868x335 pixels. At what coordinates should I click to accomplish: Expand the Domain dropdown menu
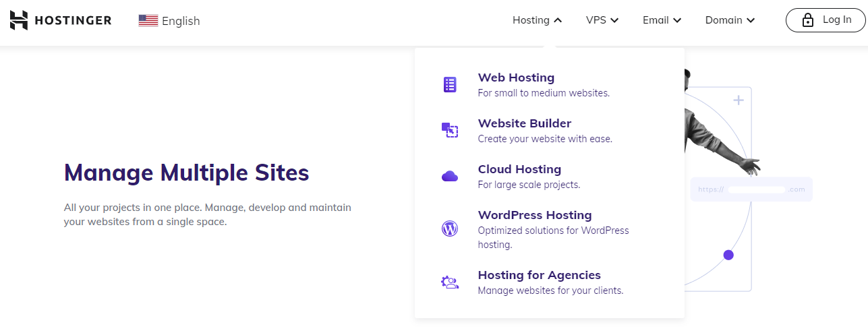(730, 20)
